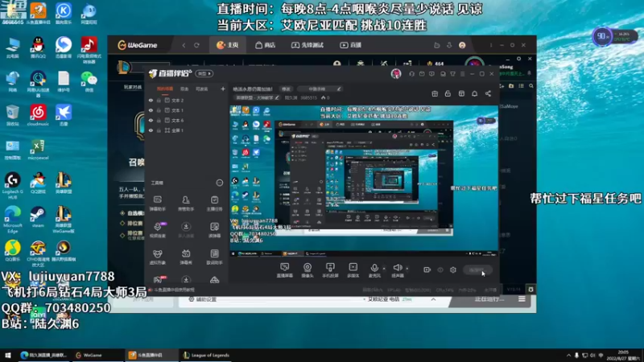Click the streamer avatar in title bar
644x362 pixels.
[x=396, y=73]
